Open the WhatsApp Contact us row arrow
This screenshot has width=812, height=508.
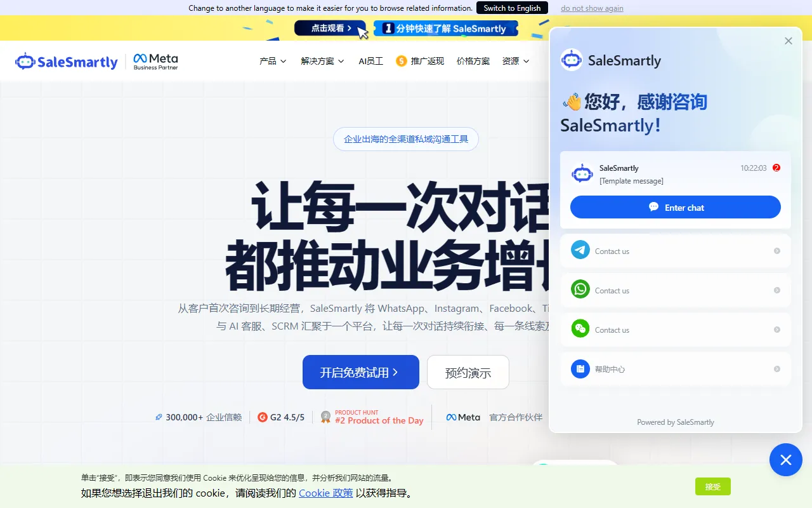click(777, 290)
